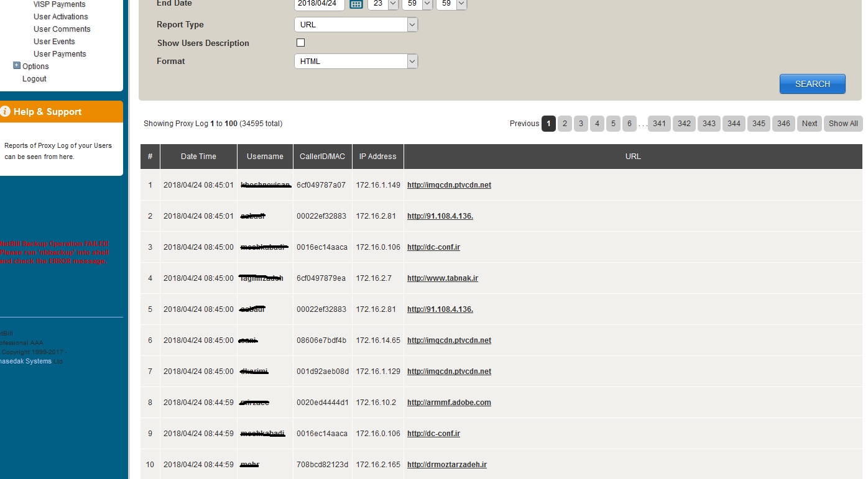Screen dimensions: 868x479
Task: Click MAC address 6cf049787a07
Action: (x=321, y=185)
